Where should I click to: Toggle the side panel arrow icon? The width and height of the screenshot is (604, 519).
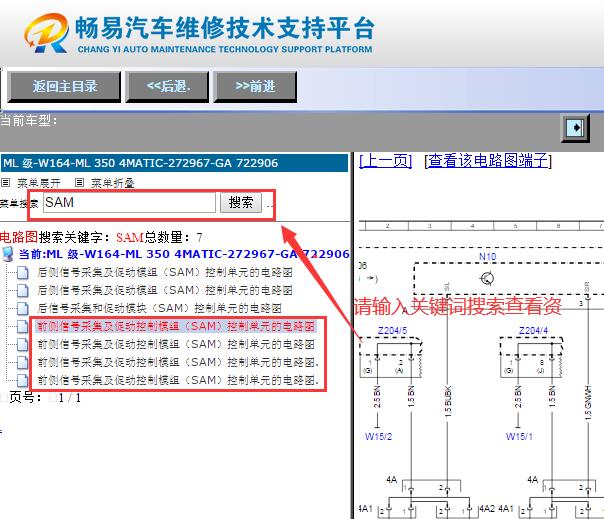[x=575, y=128]
